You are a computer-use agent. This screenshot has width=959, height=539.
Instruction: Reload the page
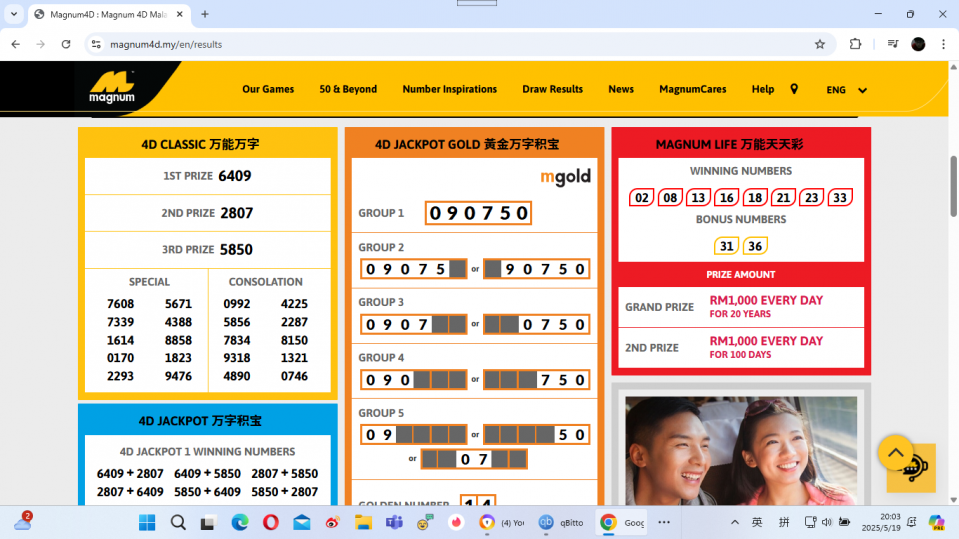[x=66, y=44]
